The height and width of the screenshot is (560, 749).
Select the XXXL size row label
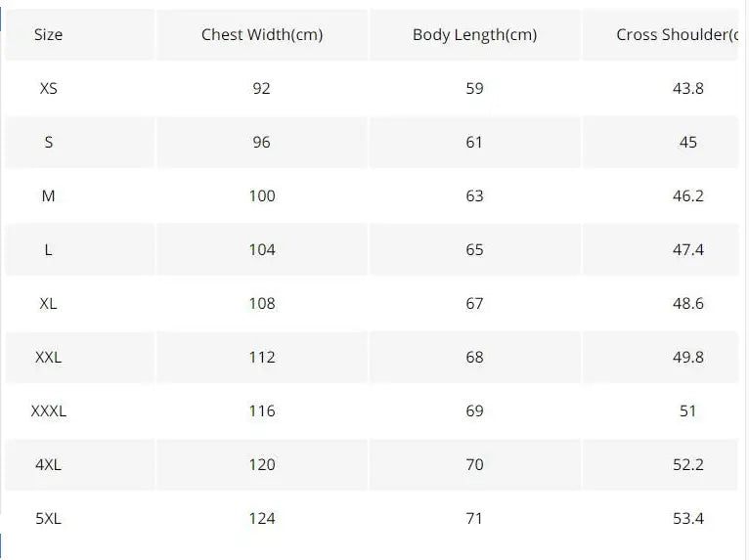(48, 410)
